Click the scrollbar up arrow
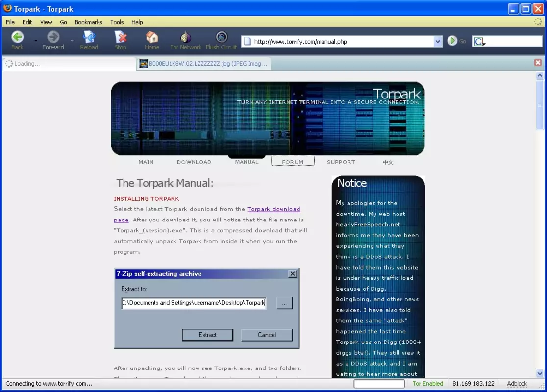 pyautogui.click(x=540, y=75)
